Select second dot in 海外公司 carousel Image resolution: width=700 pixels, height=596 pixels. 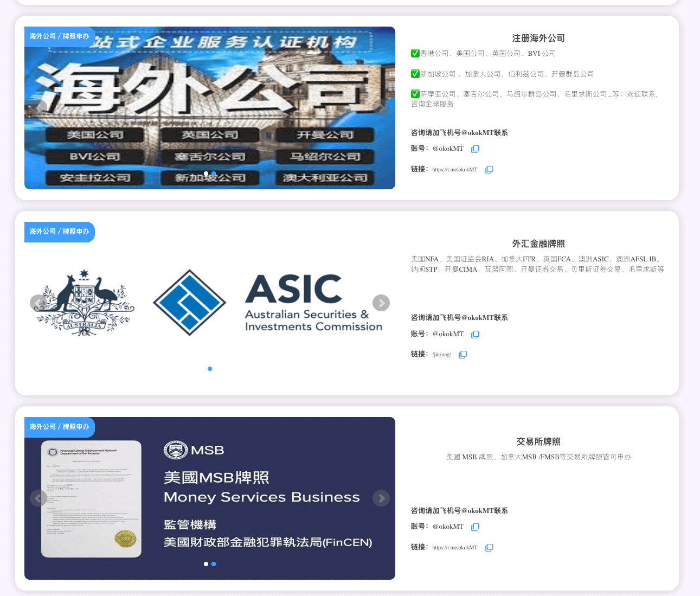tap(214, 174)
